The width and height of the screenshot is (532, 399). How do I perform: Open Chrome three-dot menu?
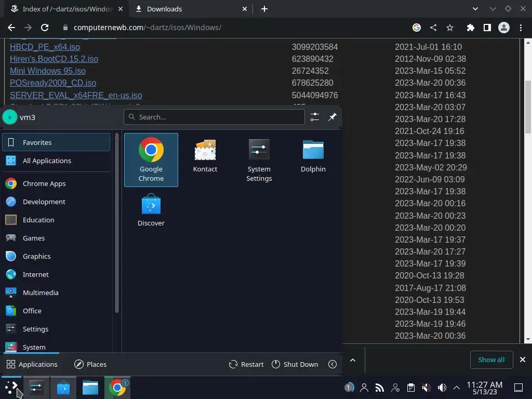point(521,28)
